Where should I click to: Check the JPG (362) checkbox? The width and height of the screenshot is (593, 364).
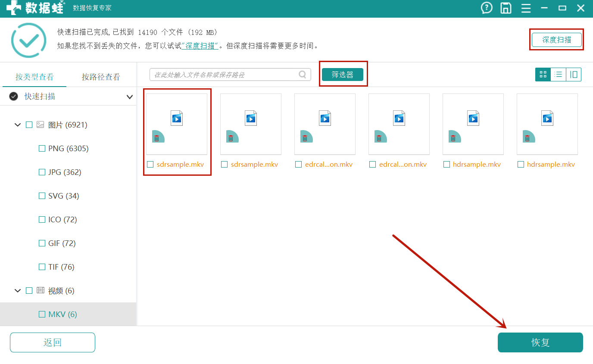(42, 172)
